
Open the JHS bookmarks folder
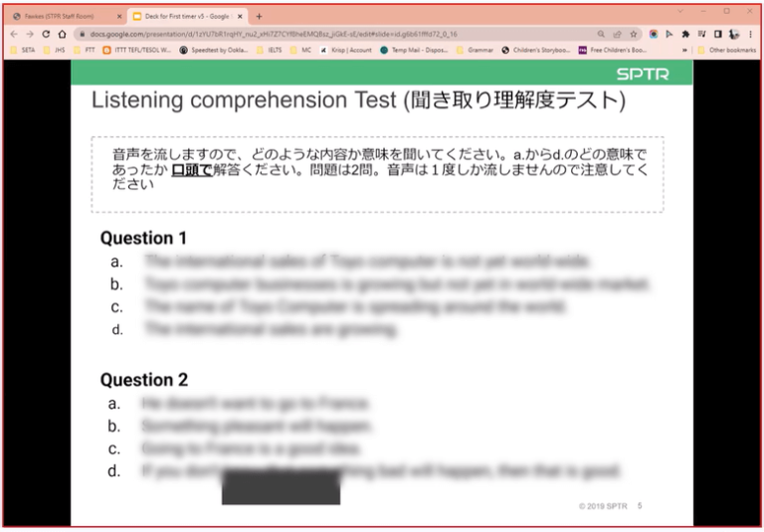(x=54, y=50)
